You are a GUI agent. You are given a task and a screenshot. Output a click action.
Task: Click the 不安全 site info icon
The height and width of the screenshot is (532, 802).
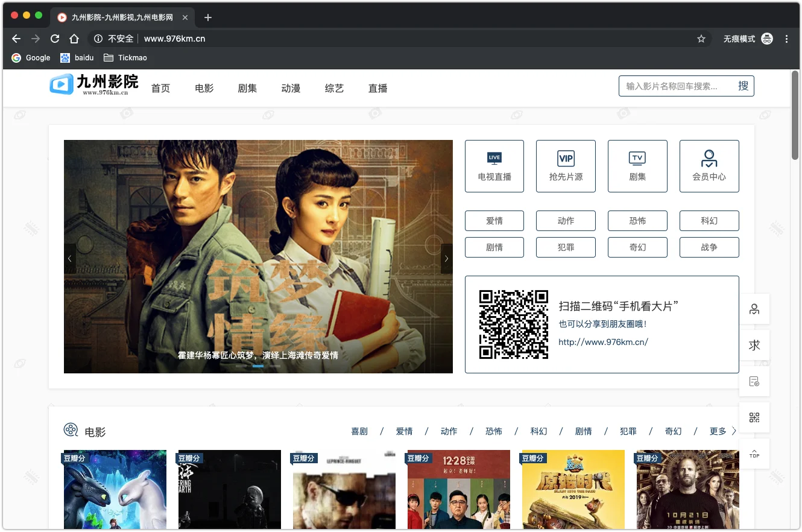[98, 39]
